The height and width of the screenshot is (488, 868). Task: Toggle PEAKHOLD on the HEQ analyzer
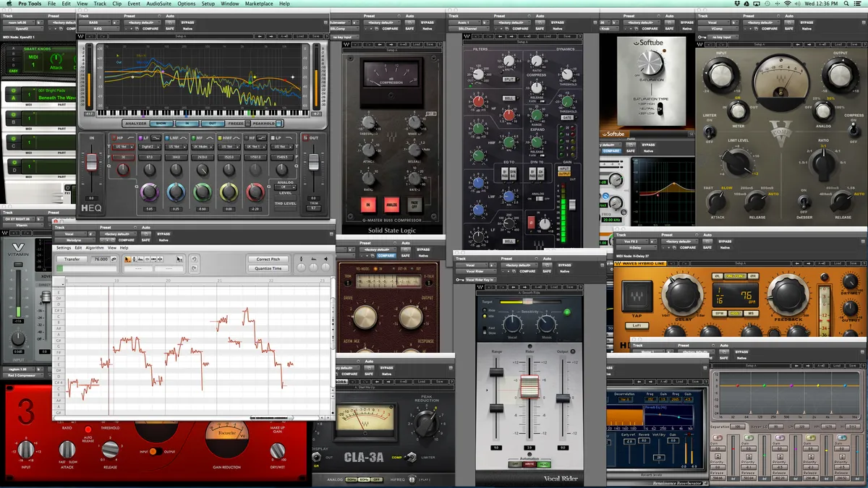[x=278, y=124]
